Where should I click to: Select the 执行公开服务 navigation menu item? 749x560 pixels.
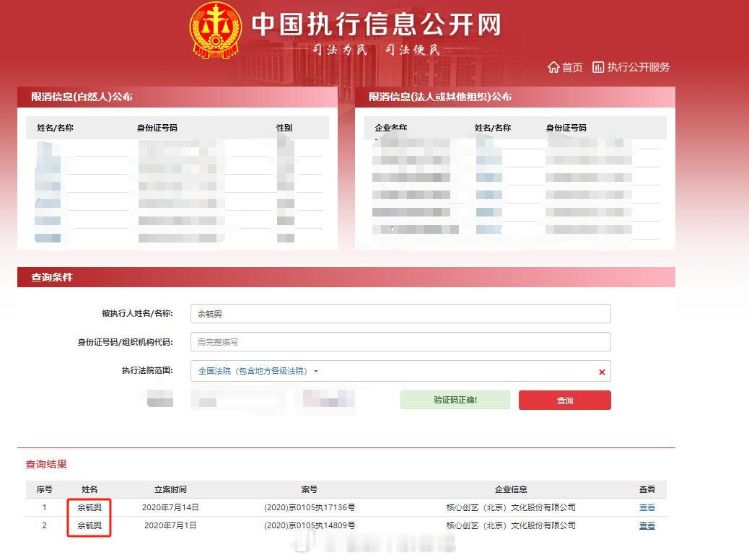(639, 67)
